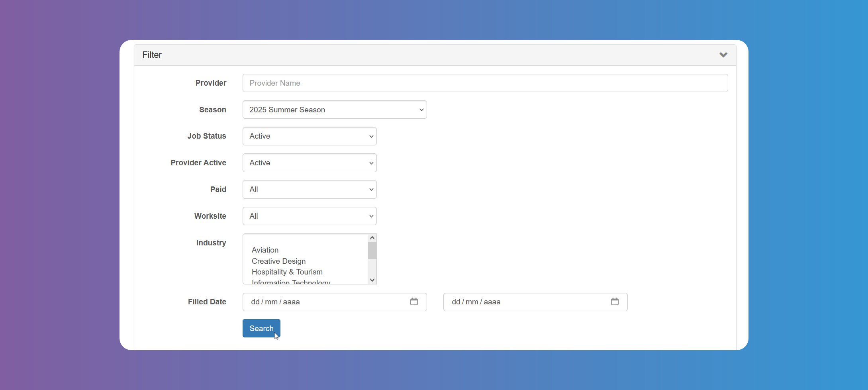Collapse the Filter panel using its chevron

click(723, 55)
